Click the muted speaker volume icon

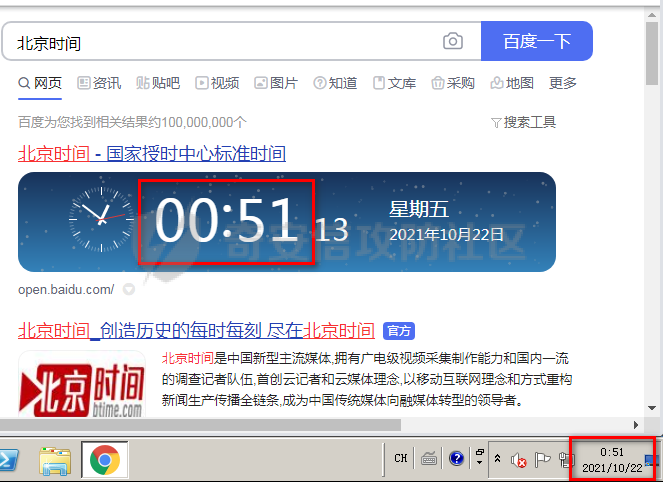(x=518, y=460)
